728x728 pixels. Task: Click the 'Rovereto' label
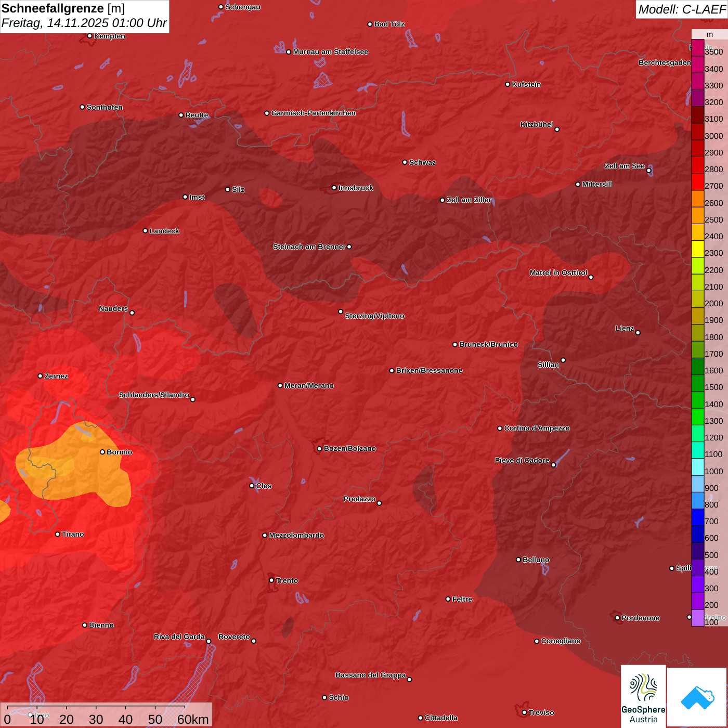point(234,636)
